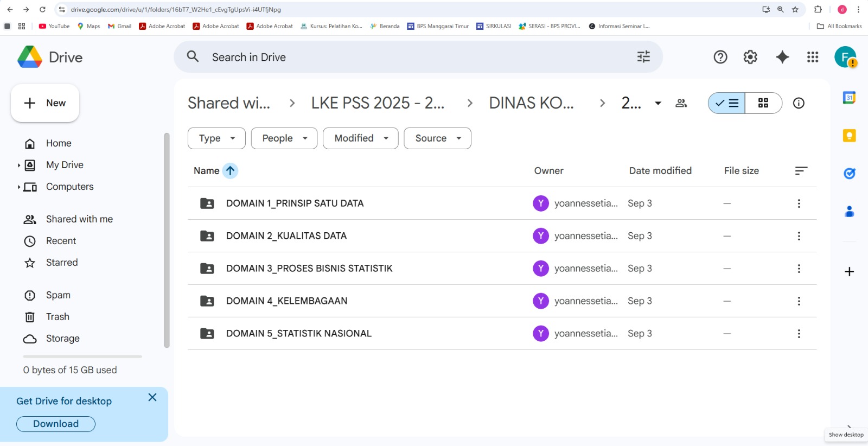This screenshot has width=868, height=446.
Task: Click Download Drive for desktop button
Action: coord(56,424)
